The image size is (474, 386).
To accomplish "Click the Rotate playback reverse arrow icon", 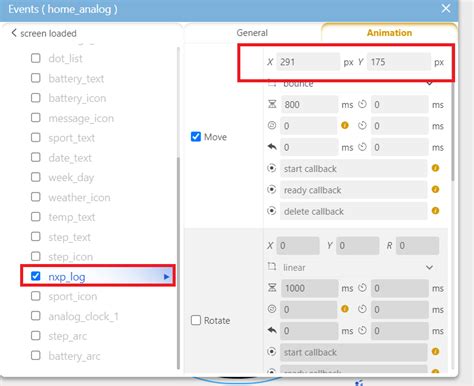I will pyautogui.click(x=272, y=330).
